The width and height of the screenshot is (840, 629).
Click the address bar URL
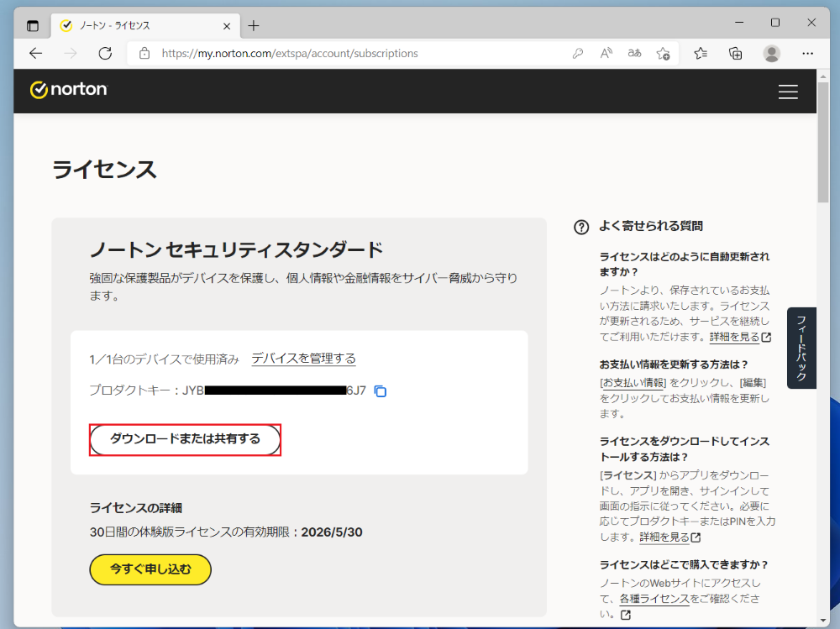pyautogui.click(x=290, y=53)
